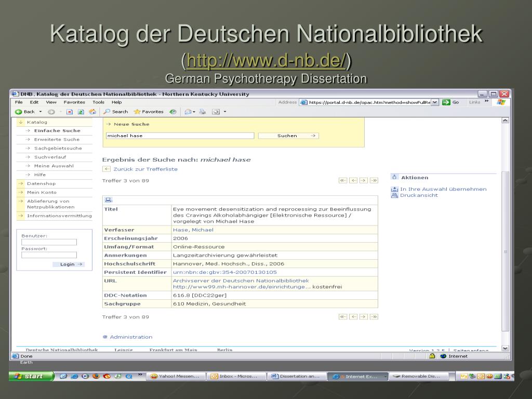Click the previous-result arrow below the record table

click(353, 317)
